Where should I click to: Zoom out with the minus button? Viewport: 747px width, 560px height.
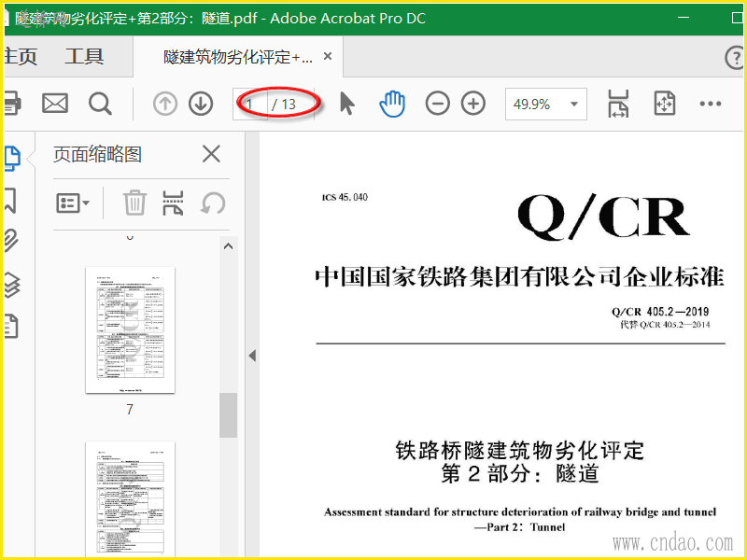[437, 104]
